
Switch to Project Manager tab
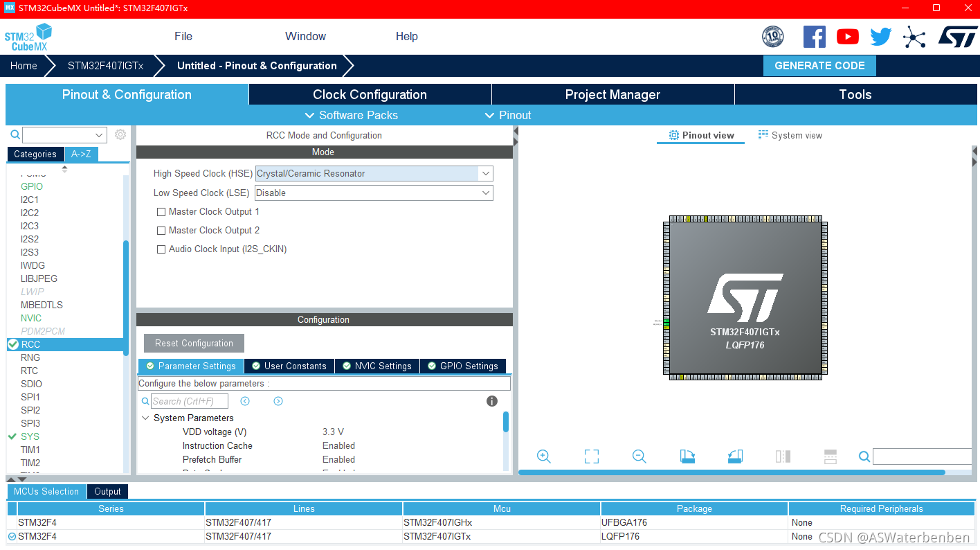(x=612, y=95)
